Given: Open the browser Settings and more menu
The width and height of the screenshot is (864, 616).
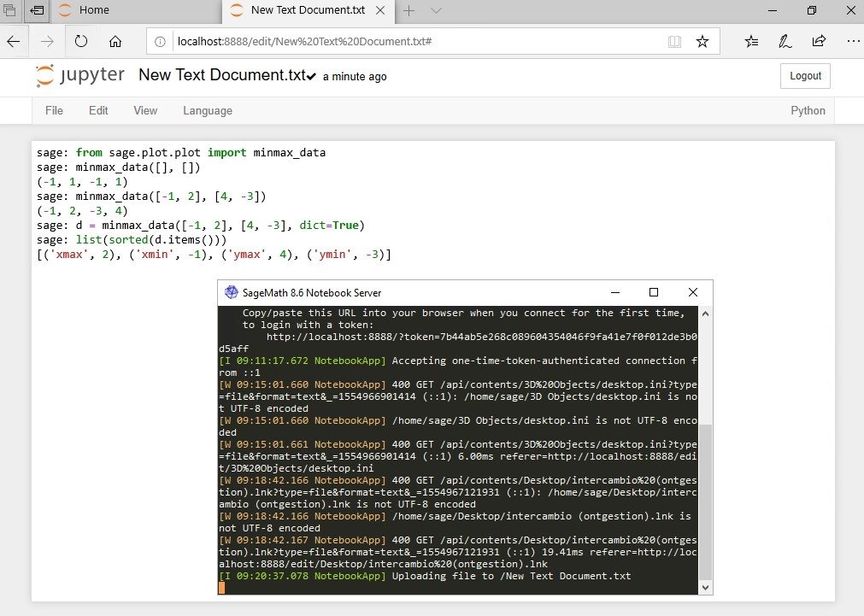Looking at the screenshot, I should coord(853,41).
